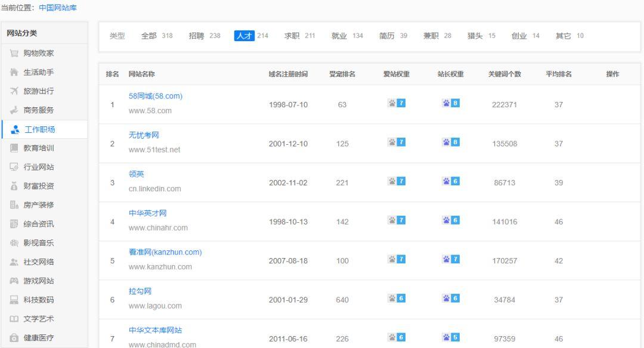The height and width of the screenshot is (348, 644).
Task: Open the 中华英才网 site link
Action: pos(147,213)
